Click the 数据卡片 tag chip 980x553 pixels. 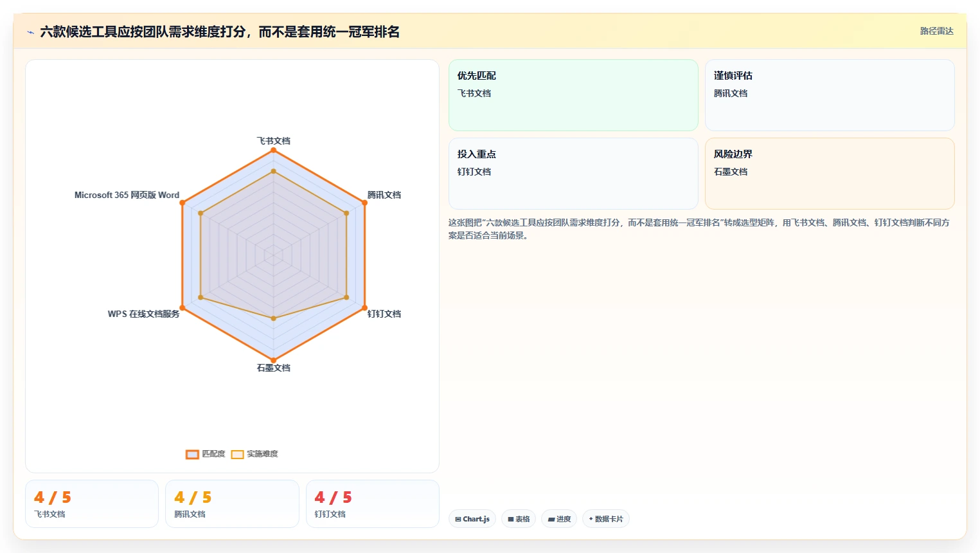coord(605,519)
